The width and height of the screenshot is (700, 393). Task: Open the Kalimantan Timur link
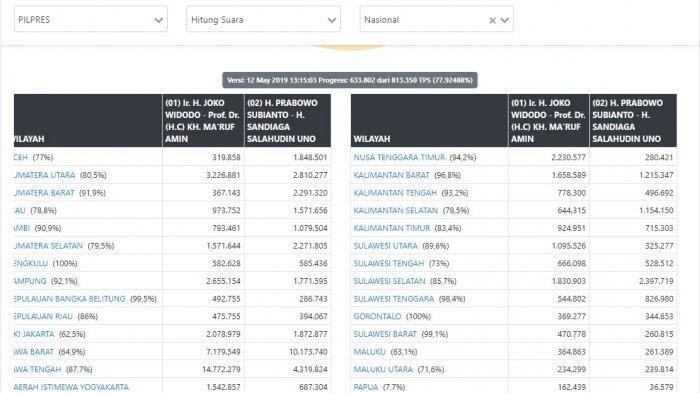(x=392, y=228)
